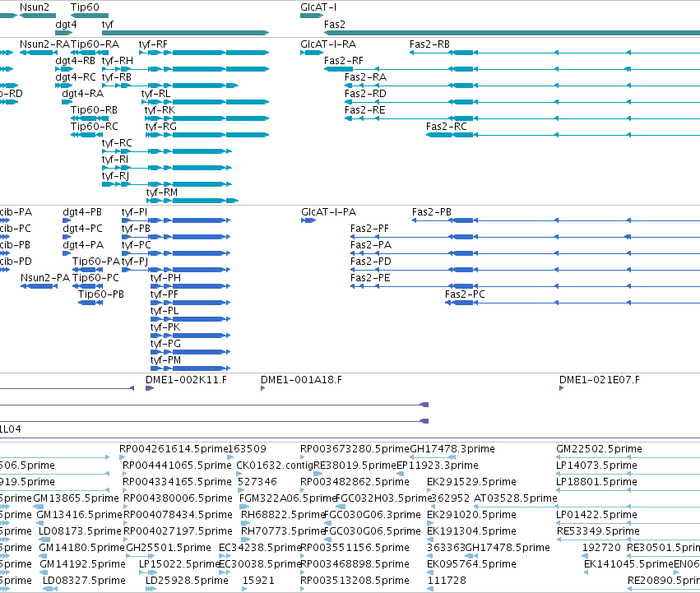Select EST GM22502.5prime
The width and height of the screenshot is (700, 593).
point(599,449)
